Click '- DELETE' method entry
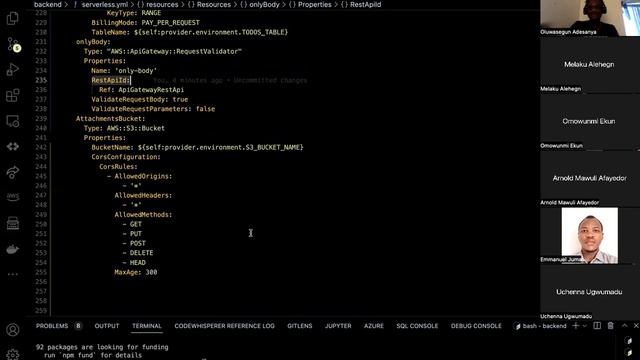The image size is (640, 360). pos(138,253)
